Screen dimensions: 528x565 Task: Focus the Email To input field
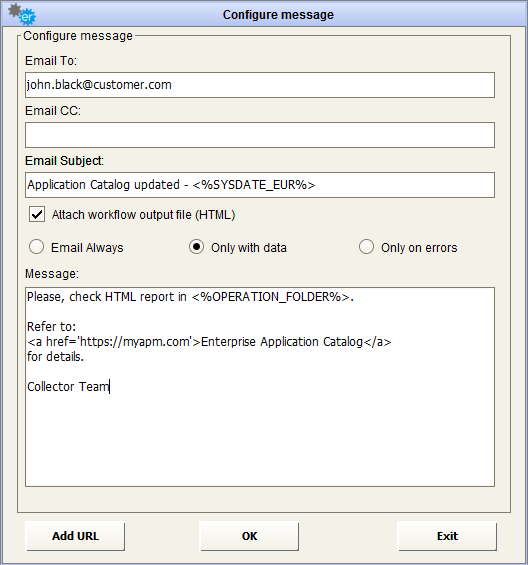(x=260, y=85)
